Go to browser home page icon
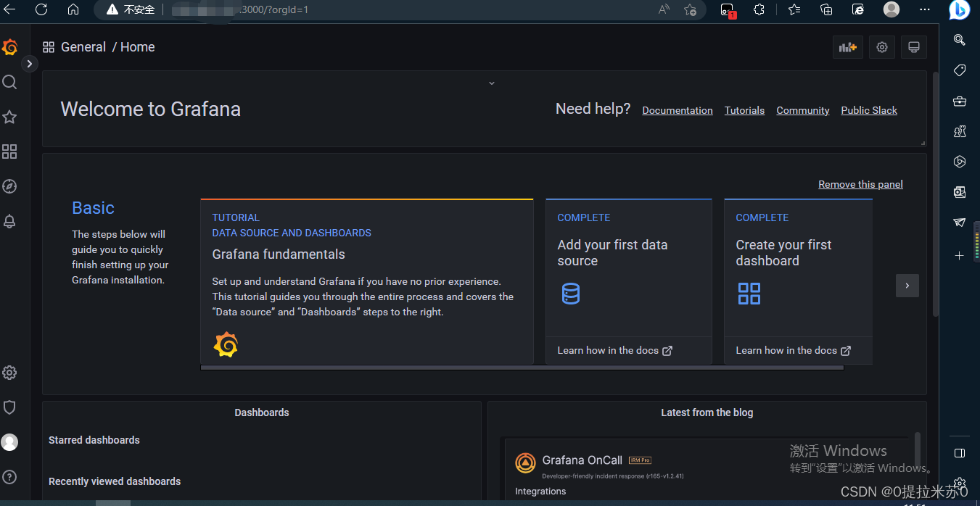980x506 pixels. (73, 9)
